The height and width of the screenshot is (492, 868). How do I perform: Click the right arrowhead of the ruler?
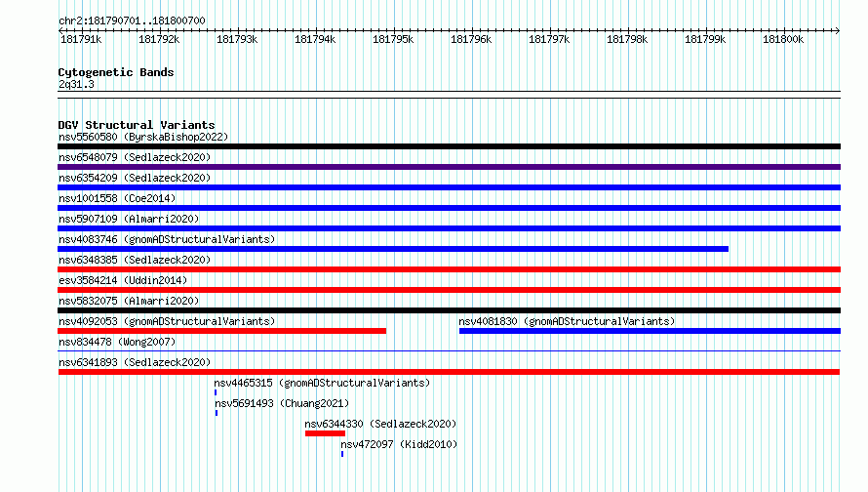[838, 30]
